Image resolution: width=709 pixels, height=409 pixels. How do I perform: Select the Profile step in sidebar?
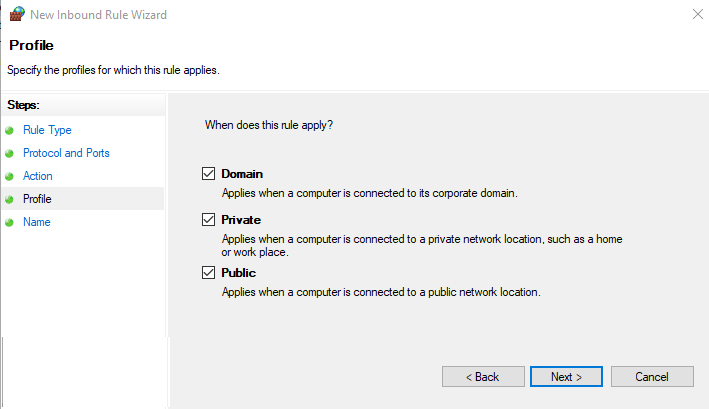tap(37, 199)
